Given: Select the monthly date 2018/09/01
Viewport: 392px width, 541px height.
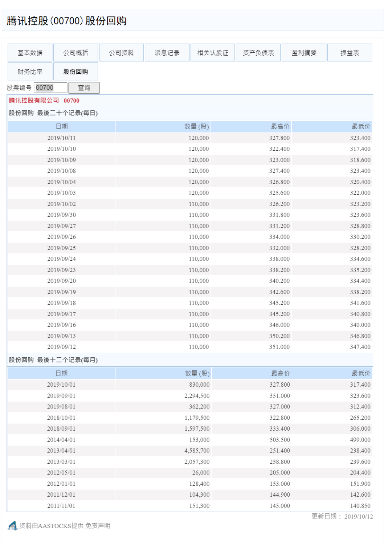Looking at the screenshot, I should [61, 429].
